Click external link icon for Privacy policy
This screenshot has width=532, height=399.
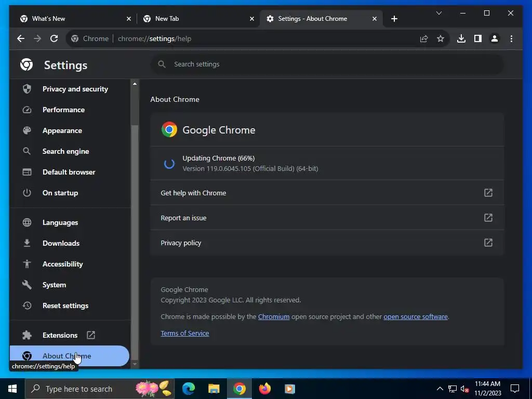(x=488, y=243)
